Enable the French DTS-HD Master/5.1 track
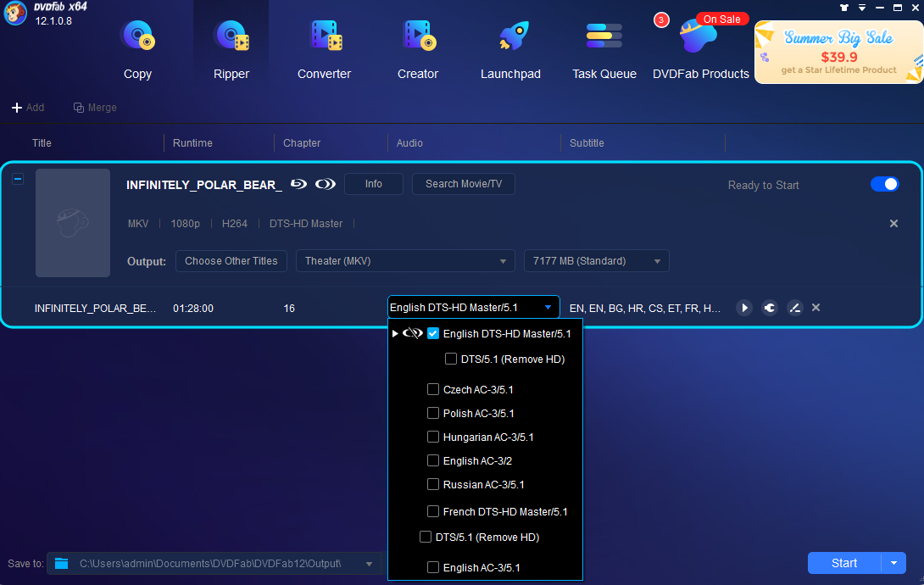Screen dimensions: 924x585 tap(433, 512)
